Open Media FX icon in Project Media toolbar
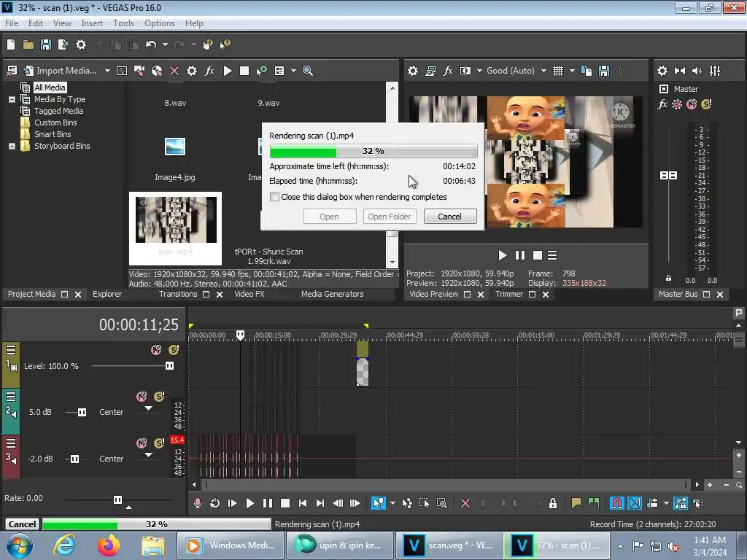Screen dimensions: 747x560 (209, 71)
